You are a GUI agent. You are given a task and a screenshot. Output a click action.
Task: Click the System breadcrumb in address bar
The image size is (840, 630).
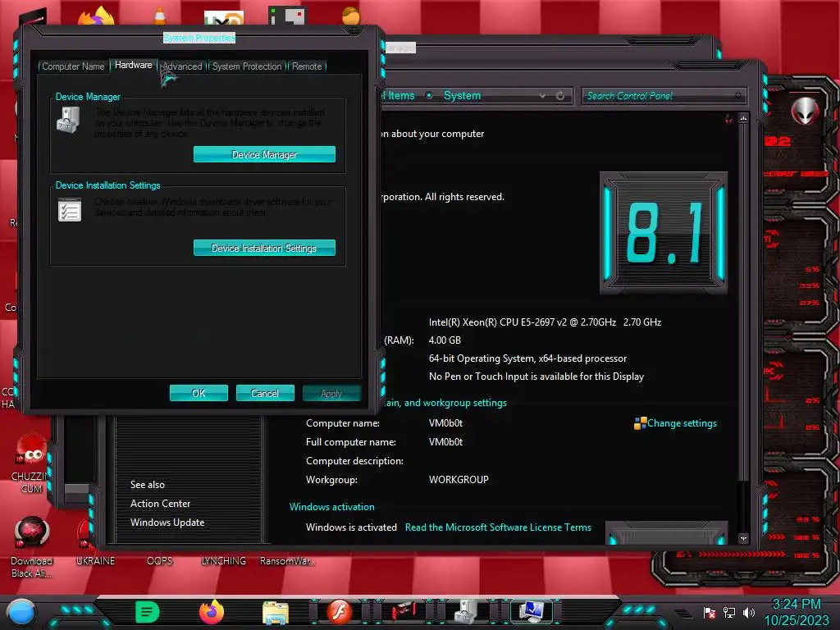(x=462, y=95)
